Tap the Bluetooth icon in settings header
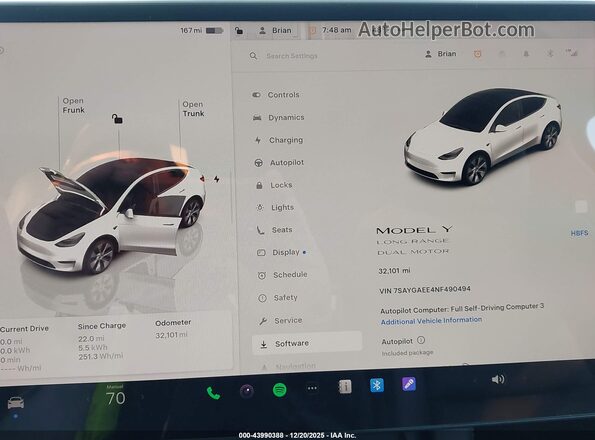This screenshot has width=595, height=440. pyautogui.click(x=550, y=53)
